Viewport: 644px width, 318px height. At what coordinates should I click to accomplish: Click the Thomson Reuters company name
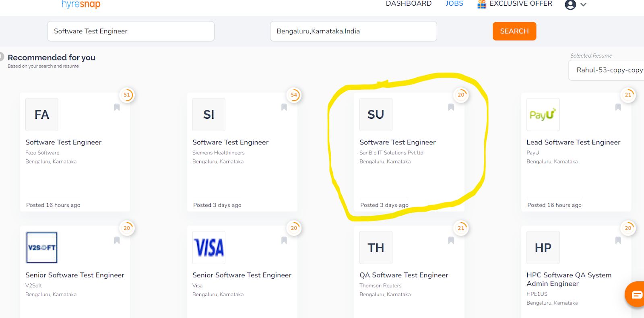click(x=380, y=285)
